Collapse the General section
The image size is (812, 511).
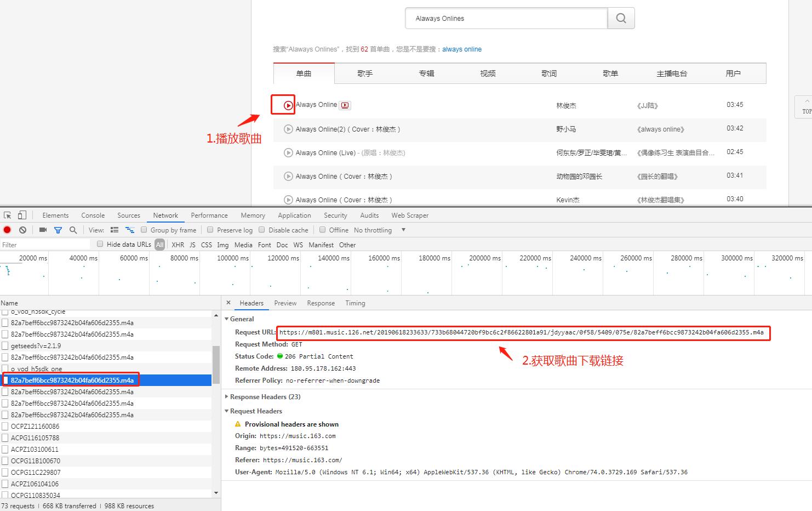pyautogui.click(x=242, y=319)
